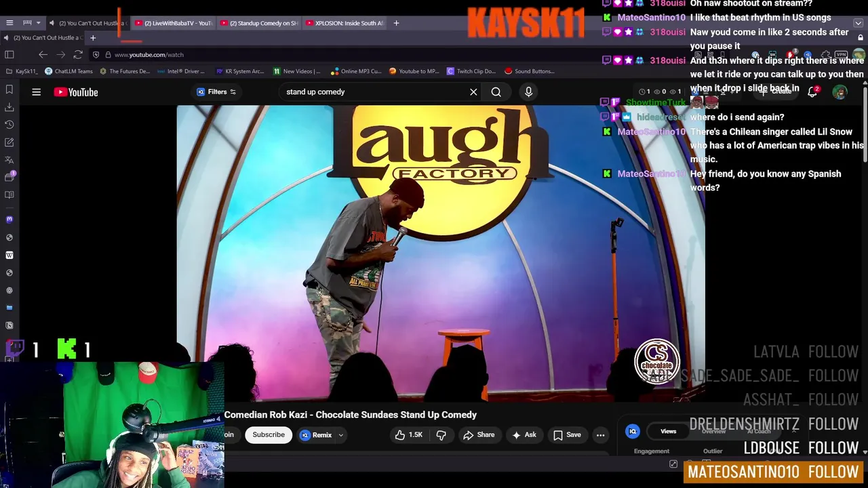
Task: Like the video showing 1.5K
Action: (409, 435)
